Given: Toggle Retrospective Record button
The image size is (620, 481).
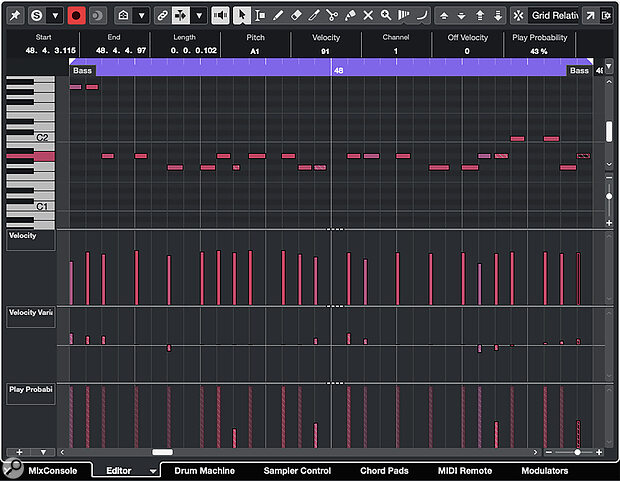Looking at the screenshot, I should [x=97, y=16].
